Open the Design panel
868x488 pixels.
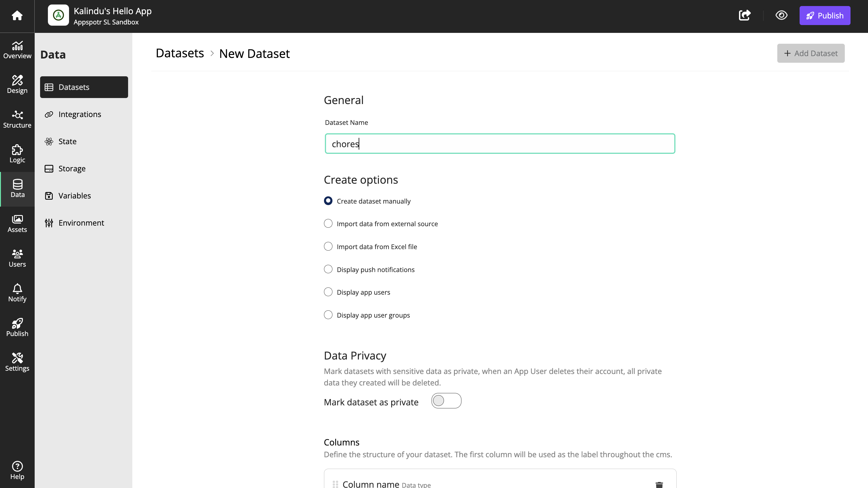(x=17, y=84)
